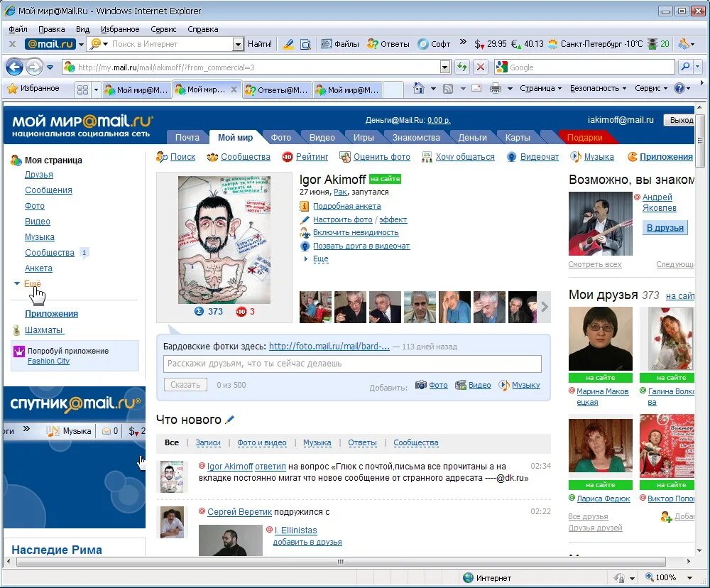Switch to the Почта tab
Screen dimensions: 710x588
click(x=187, y=137)
